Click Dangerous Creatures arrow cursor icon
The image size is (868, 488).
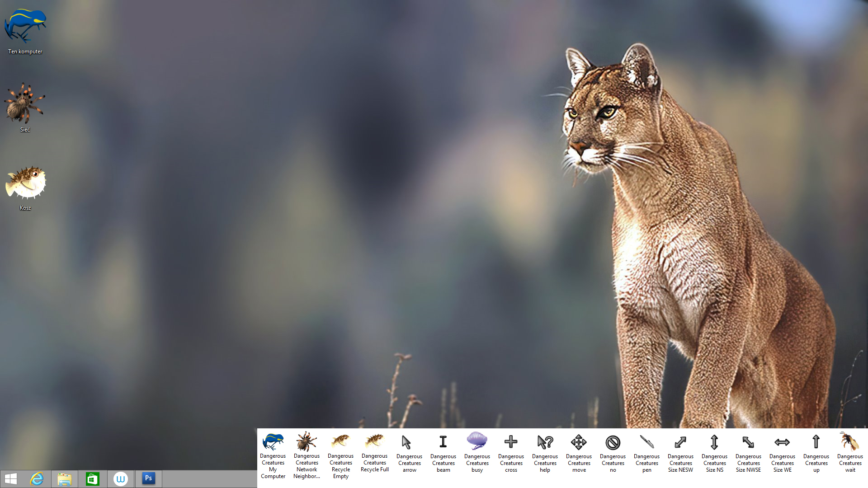406,442
